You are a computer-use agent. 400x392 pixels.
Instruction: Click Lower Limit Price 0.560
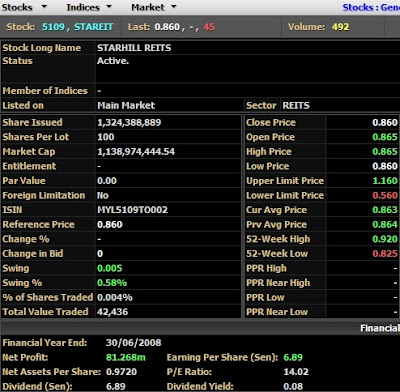pyautogui.click(x=385, y=196)
